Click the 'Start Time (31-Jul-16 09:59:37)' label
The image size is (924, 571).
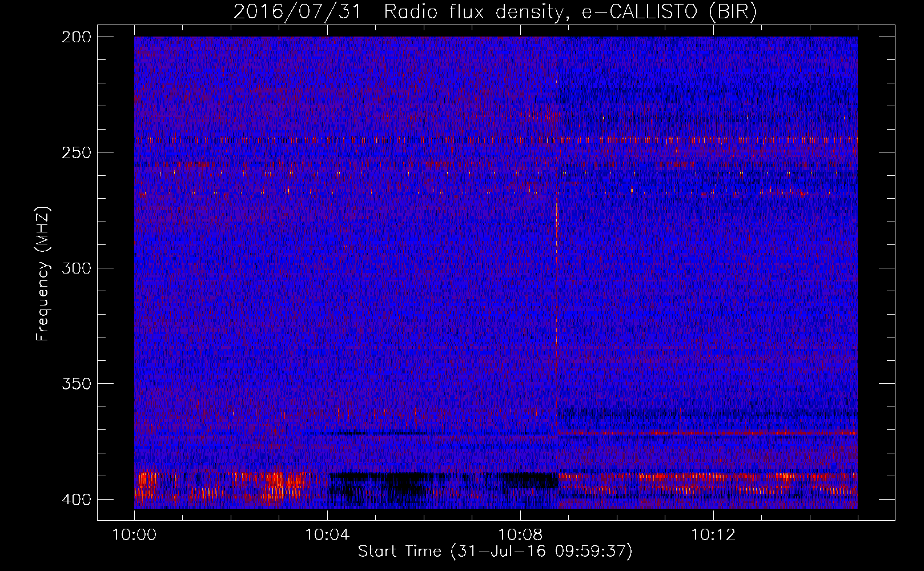pyautogui.click(x=495, y=552)
